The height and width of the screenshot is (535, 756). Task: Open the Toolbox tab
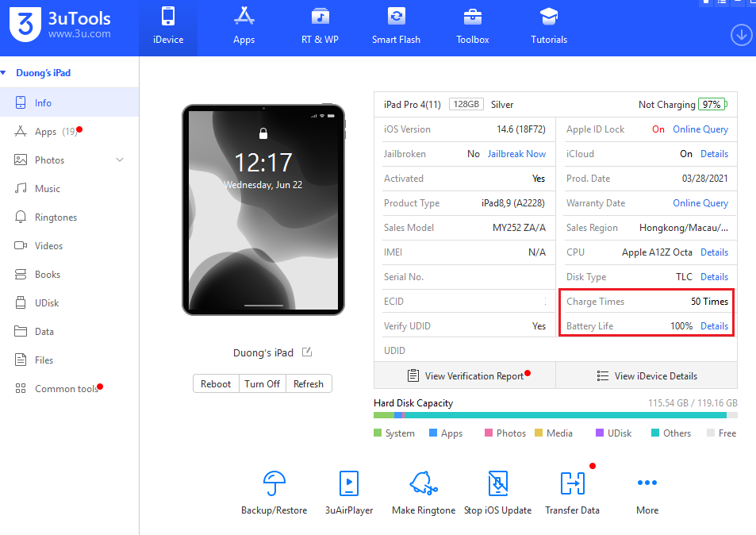click(473, 27)
